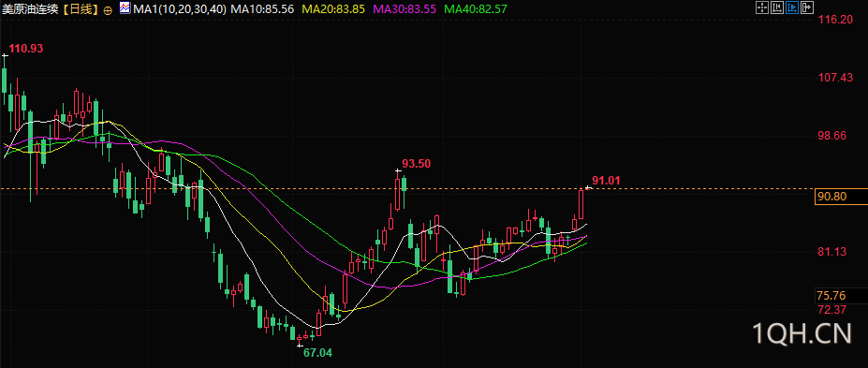
Task: Select the 【日线】 period label
Action: (x=81, y=8)
